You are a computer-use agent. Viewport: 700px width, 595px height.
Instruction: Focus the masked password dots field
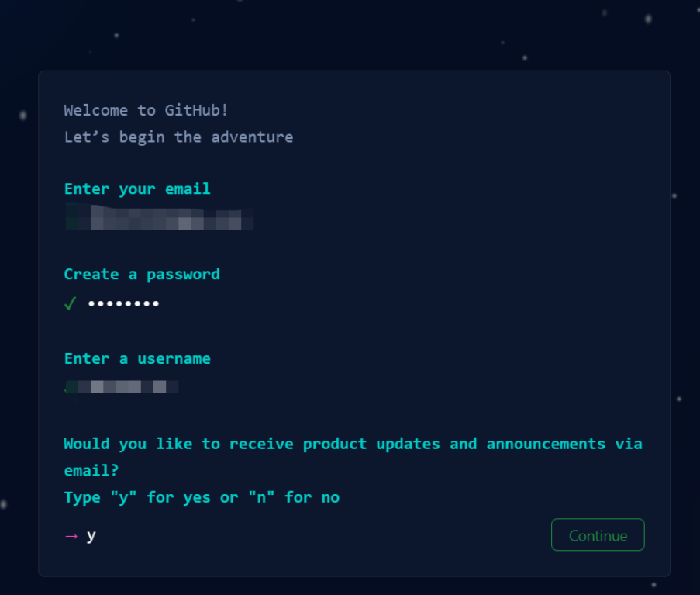[x=124, y=304]
